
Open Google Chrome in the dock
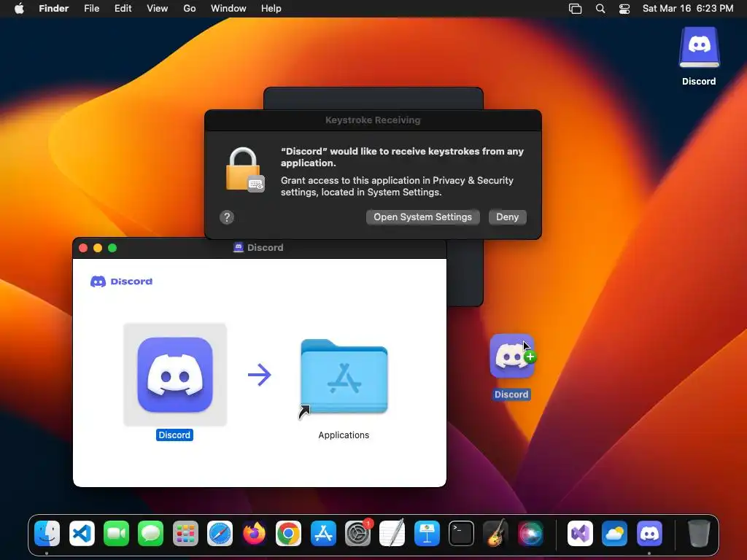click(x=289, y=533)
